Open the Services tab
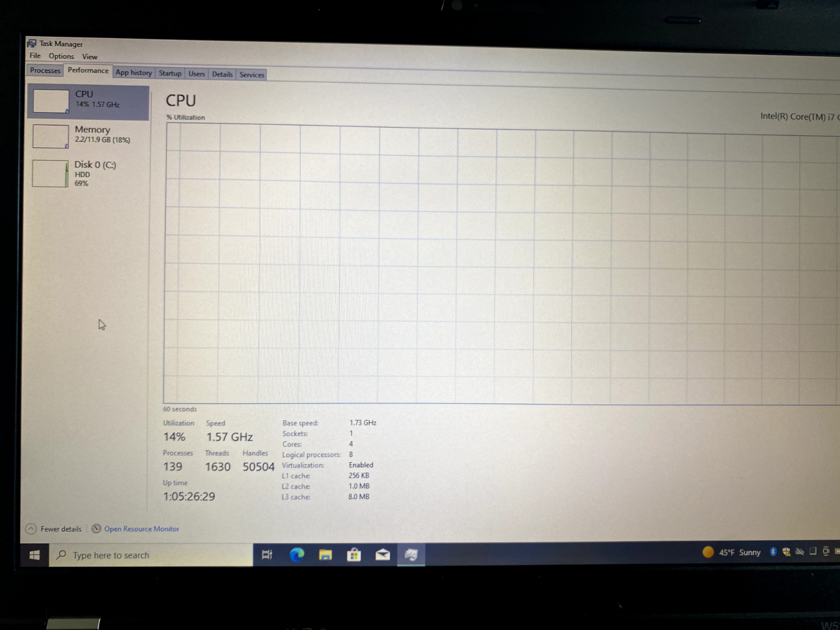This screenshot has height=630, width=840. point(252,75)
